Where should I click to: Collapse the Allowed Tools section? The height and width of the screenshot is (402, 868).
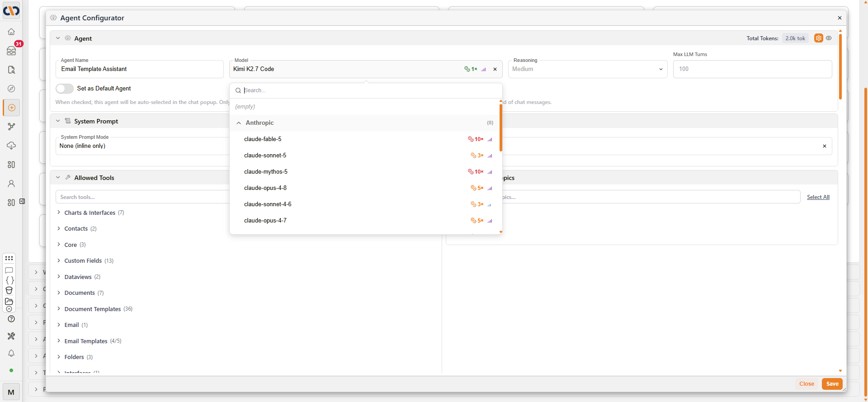click(58, 177)
